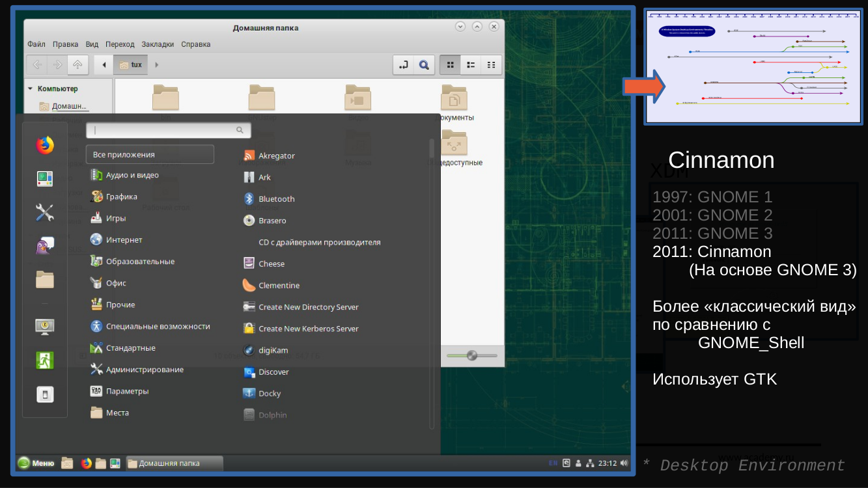Click the right path-bar scroll arrow after tux
This screenshot has width=868, height=488.
157,64
